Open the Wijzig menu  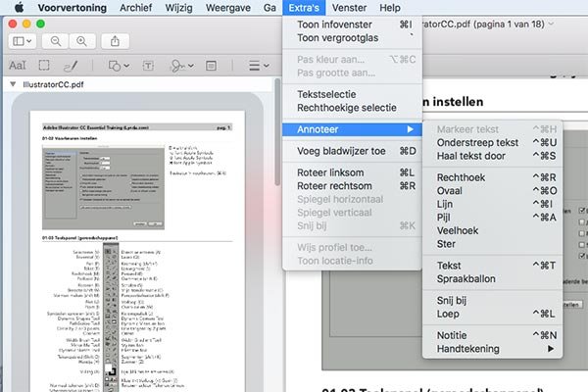pos(179,8)
